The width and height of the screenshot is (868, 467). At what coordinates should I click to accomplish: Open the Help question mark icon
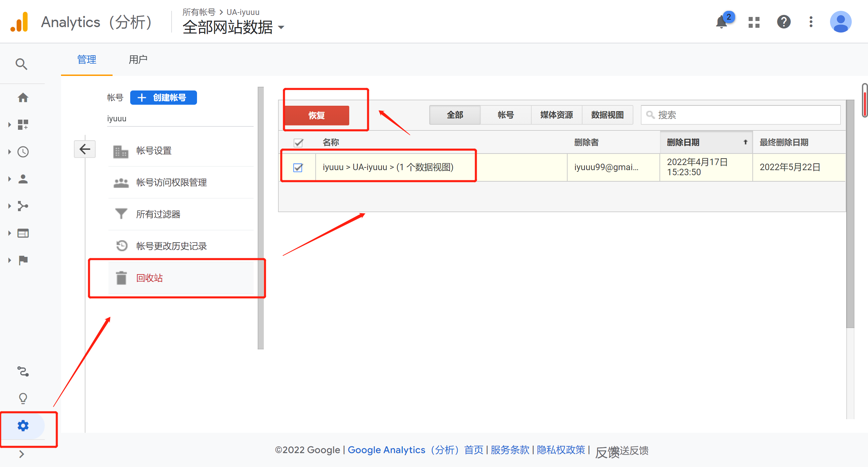click(783, 22)
